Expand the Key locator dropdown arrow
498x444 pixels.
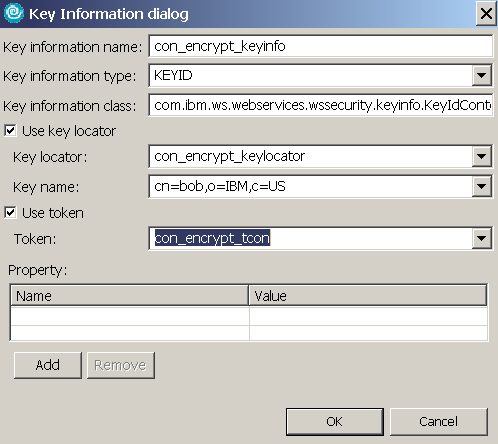pyautogui.click(x=481, y=156)
